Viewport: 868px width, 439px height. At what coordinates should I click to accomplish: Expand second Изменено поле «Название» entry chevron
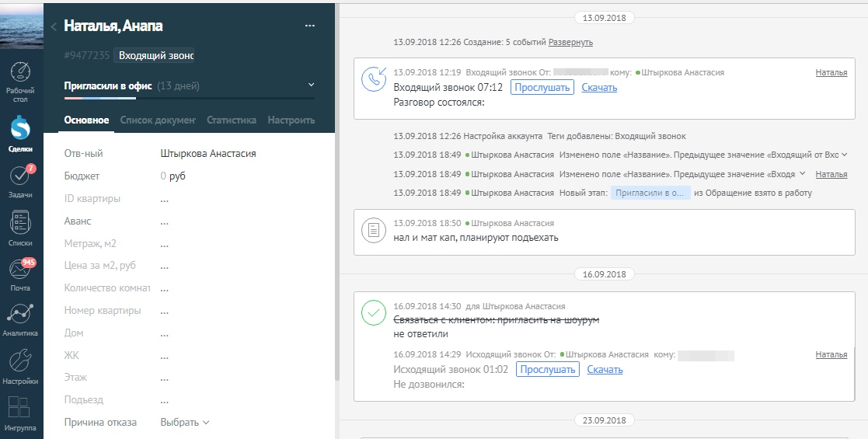(x=802, y=174)
